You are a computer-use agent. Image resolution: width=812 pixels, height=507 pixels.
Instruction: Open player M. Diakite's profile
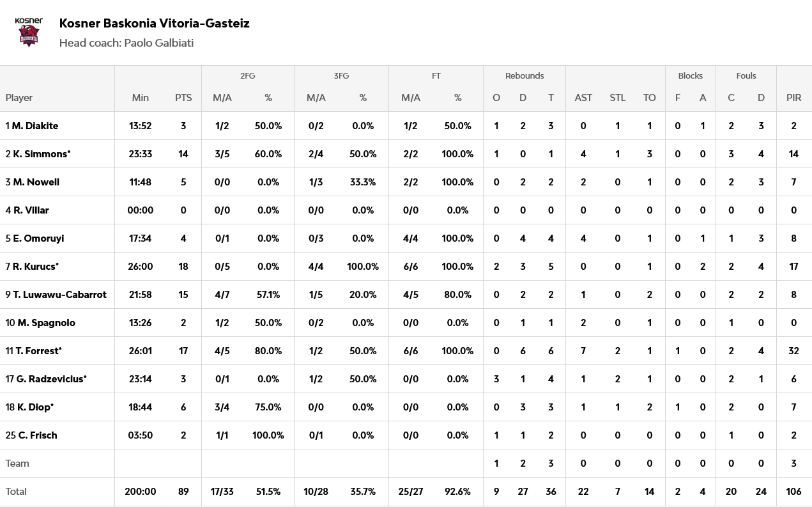click(35, 126)
